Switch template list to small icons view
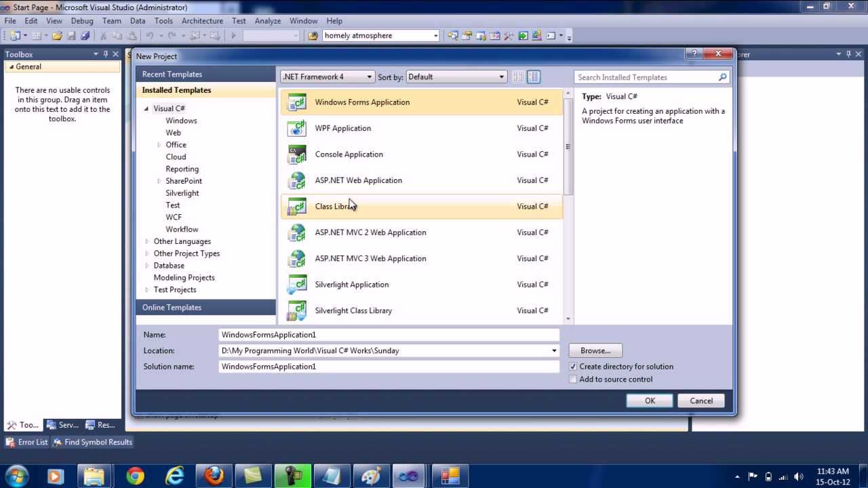The height and width of the screenshot is (488, 868). coord(518,77)
